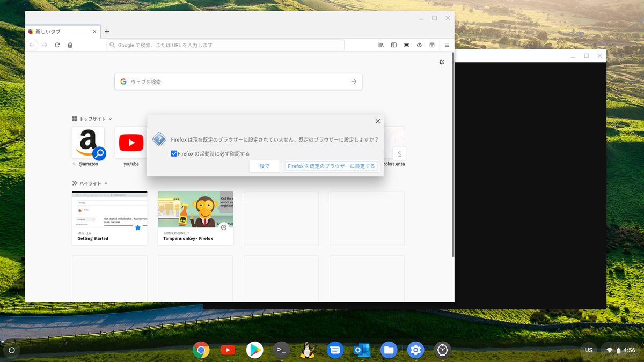Uncheck Firefox の起動時に必ず確認する
This screenshot has height=362, width=644.
[174, 153]
